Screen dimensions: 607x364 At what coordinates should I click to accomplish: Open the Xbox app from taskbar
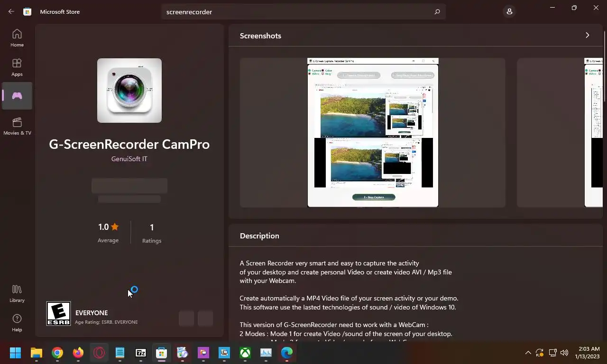click(x=245, y=353)
